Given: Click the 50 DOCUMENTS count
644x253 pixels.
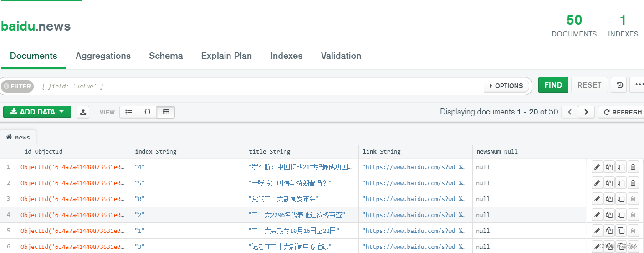Looking at the screenshot, I should 574,26.
